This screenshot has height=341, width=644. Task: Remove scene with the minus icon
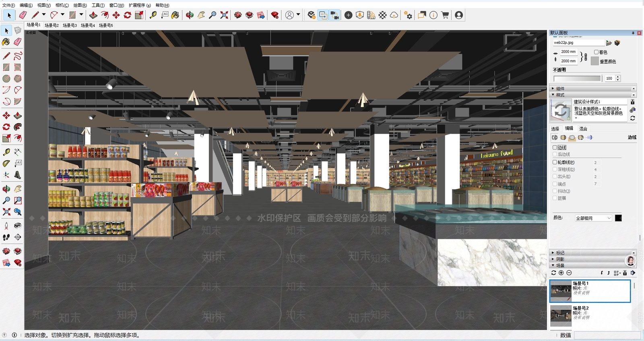[x=569, y=273]
